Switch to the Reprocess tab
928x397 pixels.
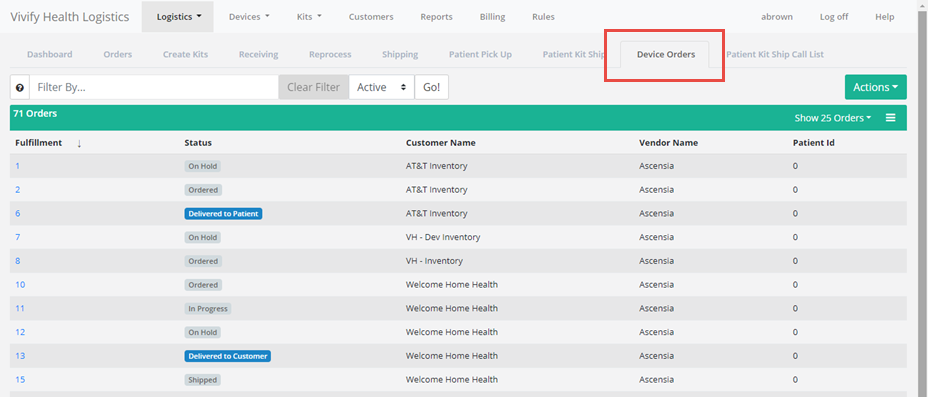pyautogui.click(x=330, y=54)
